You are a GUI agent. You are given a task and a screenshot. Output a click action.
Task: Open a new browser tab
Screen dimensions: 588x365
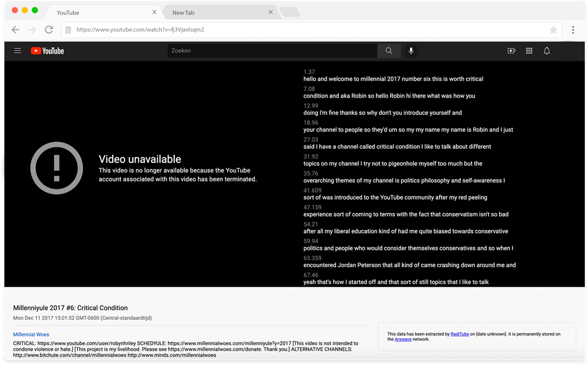pyautogui.click(x=290, y=12)
